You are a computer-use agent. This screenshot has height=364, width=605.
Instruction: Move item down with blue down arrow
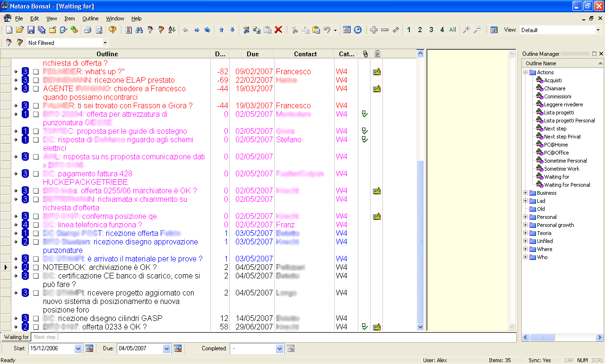pyautogui.click(x=232, y=30)
